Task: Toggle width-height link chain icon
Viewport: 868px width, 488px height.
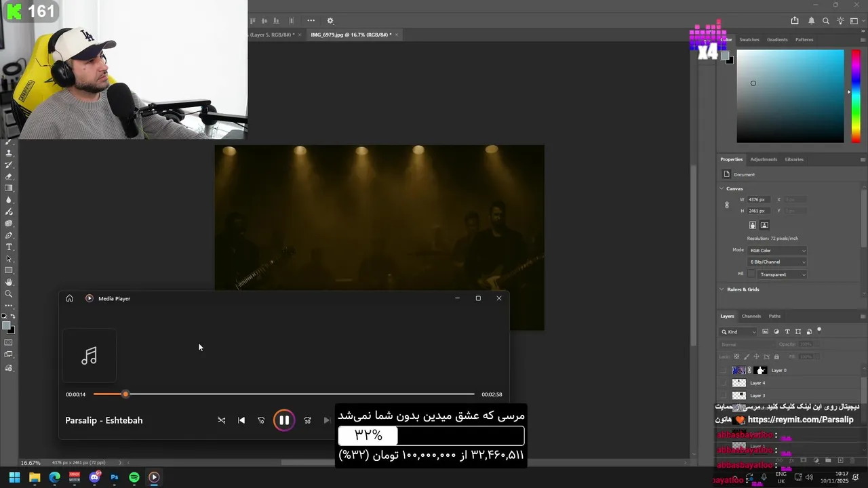Action: (x=727, y=205)
